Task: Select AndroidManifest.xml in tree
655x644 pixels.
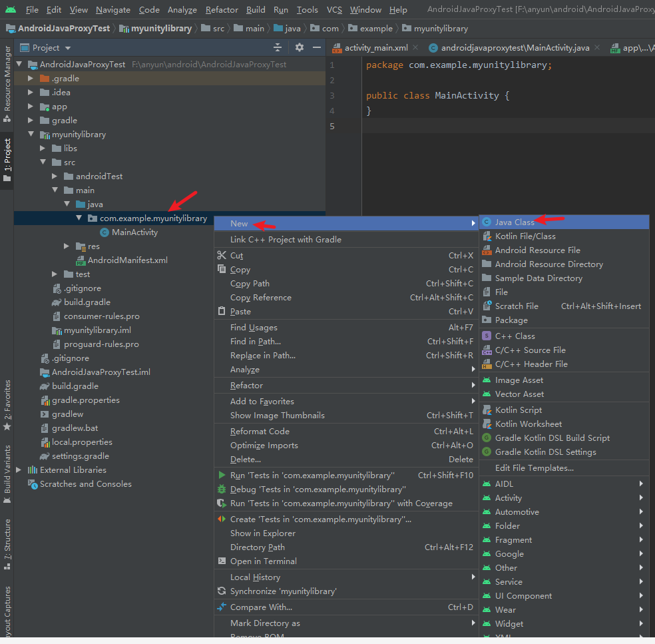Action: [127, 260]
